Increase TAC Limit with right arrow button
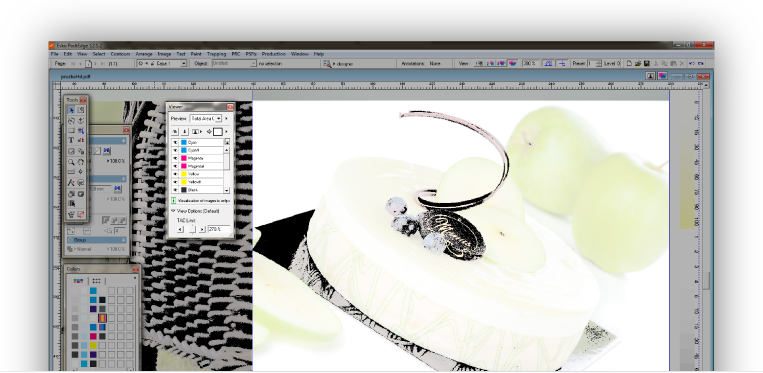This screenshot has width=763, height=373. [x=202, y=229]
